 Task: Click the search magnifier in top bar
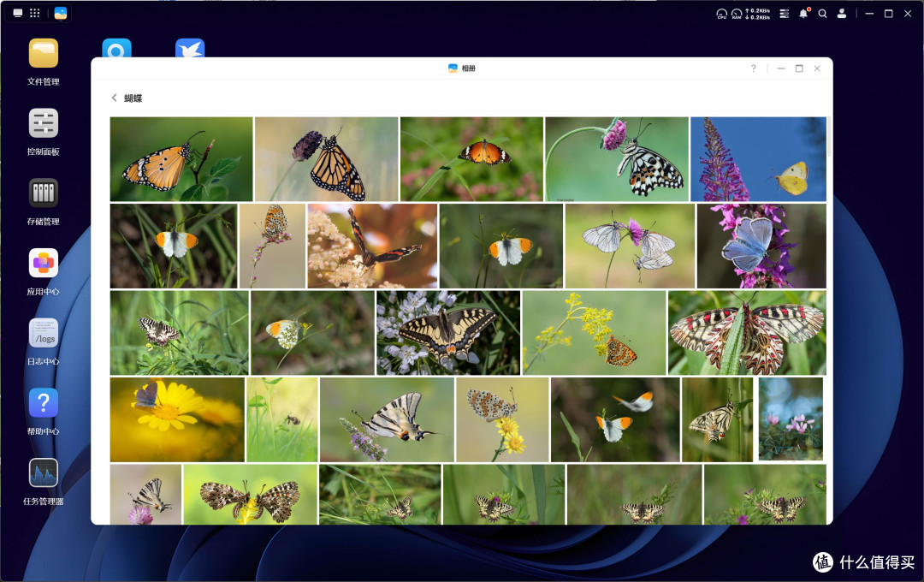pos(823,14)
